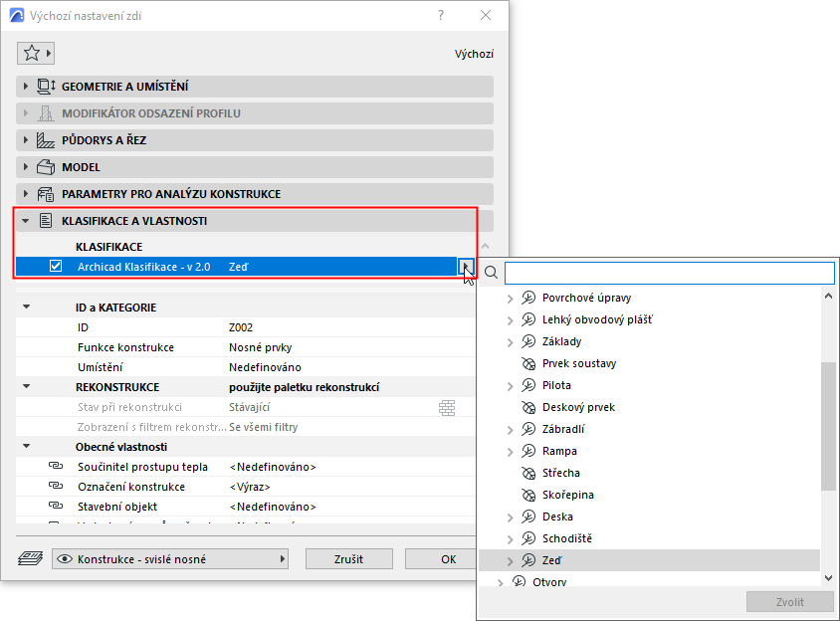Click the classification list scrollbar thumb

828,426
